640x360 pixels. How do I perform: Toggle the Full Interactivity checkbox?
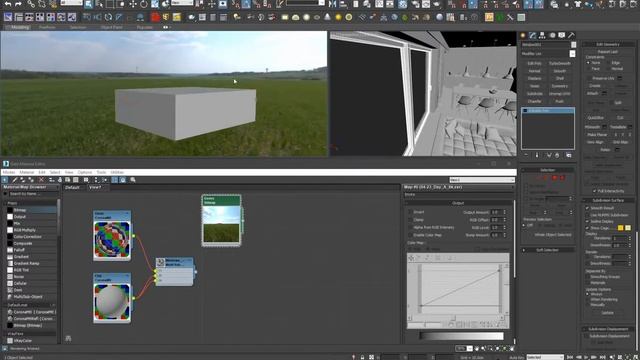click(594, 191)
